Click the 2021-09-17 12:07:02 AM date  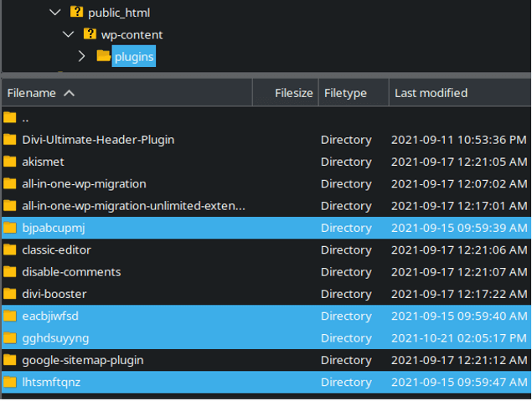[x=459, y=183]
